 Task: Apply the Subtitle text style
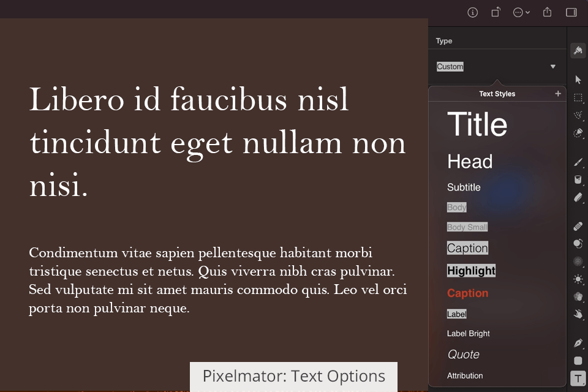464,187
